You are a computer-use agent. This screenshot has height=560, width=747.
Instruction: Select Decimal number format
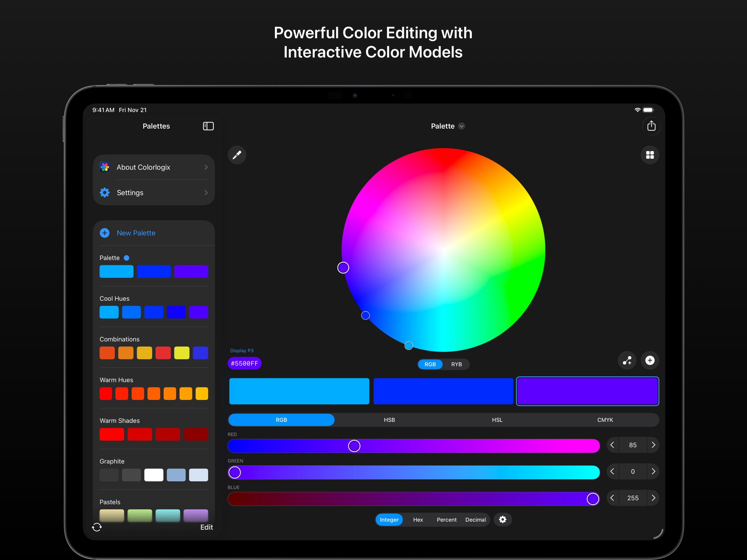coord(476,520)
